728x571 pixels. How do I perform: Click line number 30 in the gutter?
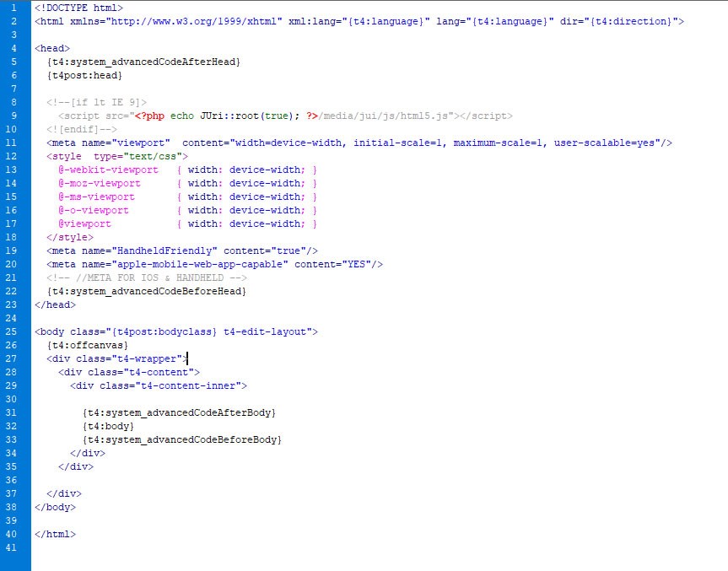click(x=11, y=399)
